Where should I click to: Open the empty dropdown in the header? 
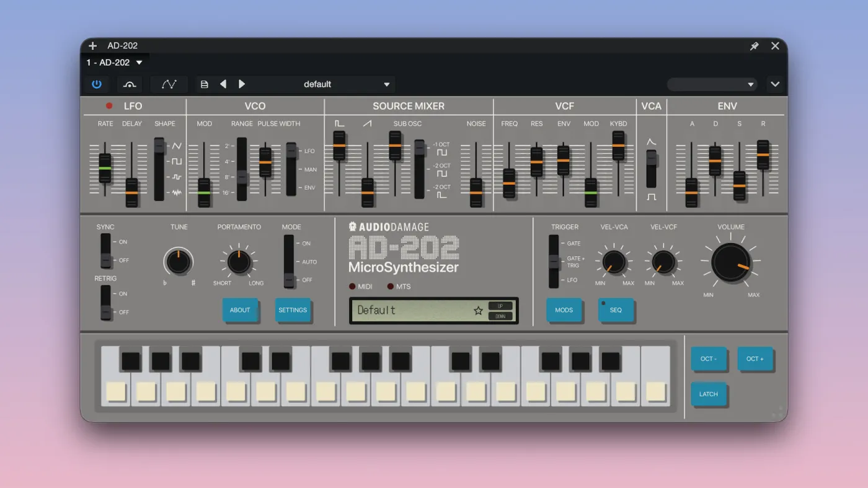pos(712,84)
